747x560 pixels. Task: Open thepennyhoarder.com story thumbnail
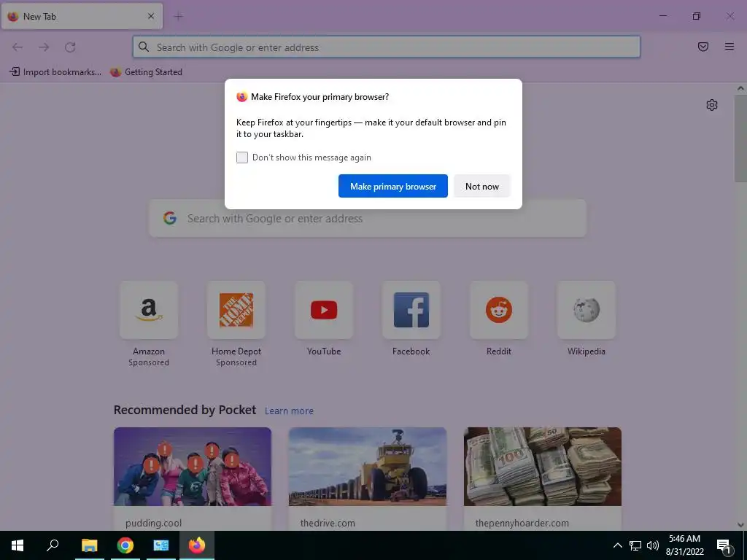pos(543,467)
